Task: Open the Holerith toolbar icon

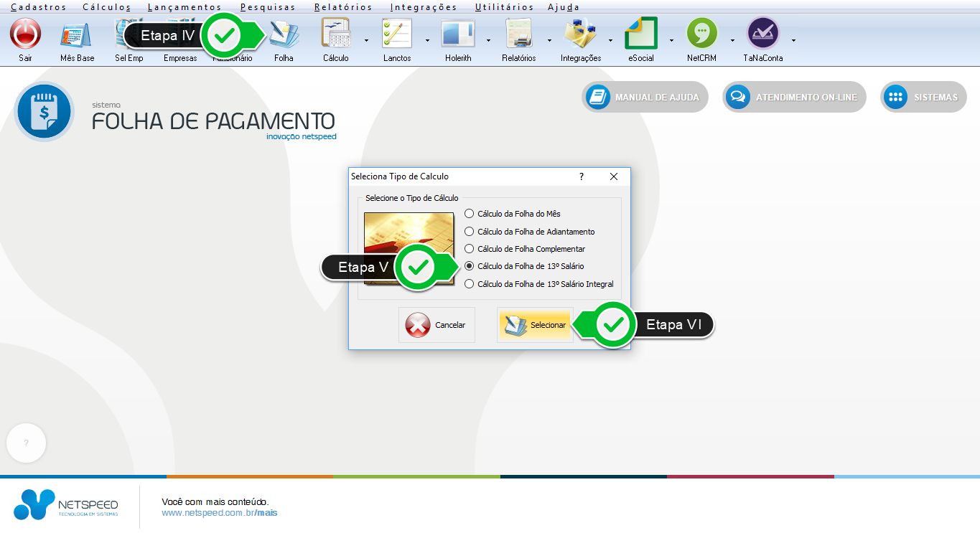Action: coord(458,34)
